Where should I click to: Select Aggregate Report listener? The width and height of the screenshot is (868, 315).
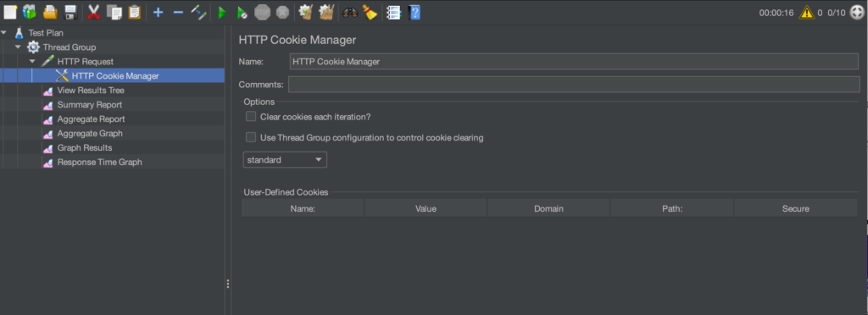click(92, 119)
